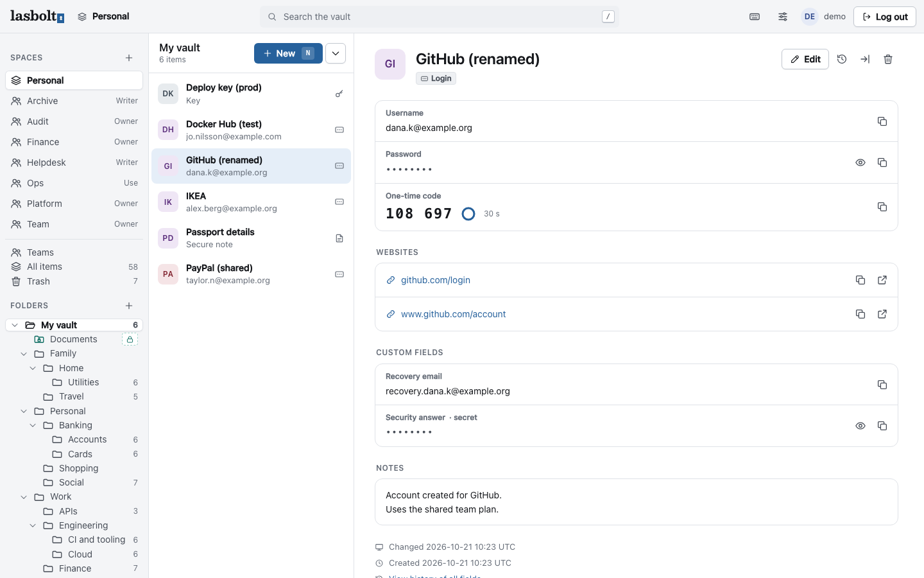Select the PayPal (shared) item
Image resolution: width=924 pixels, height=578 pixels.
251,274
